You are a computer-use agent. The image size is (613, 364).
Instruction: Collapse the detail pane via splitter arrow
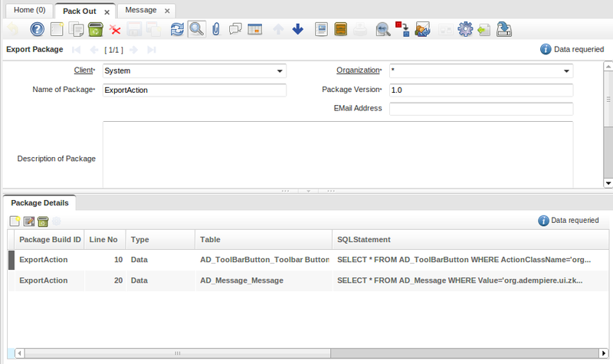click(x=309, y=191)
